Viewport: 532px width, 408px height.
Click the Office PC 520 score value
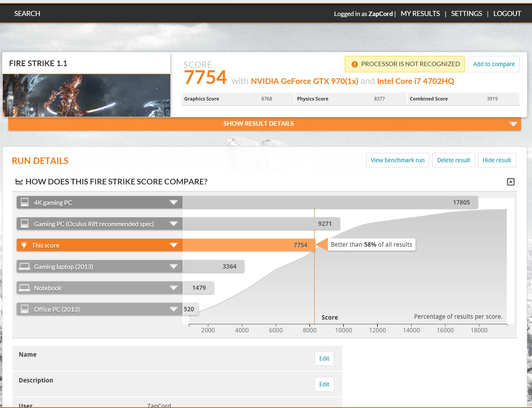[x=189, y=309]
